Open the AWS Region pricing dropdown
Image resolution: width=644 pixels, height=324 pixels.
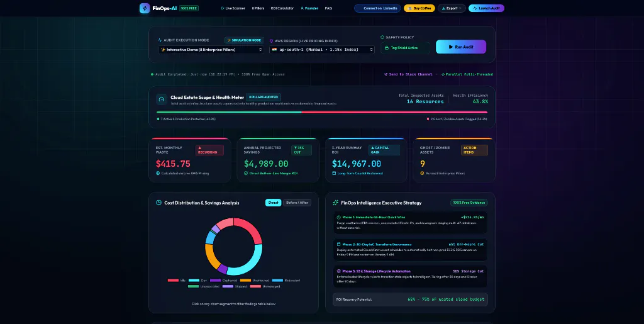point(322,49)
